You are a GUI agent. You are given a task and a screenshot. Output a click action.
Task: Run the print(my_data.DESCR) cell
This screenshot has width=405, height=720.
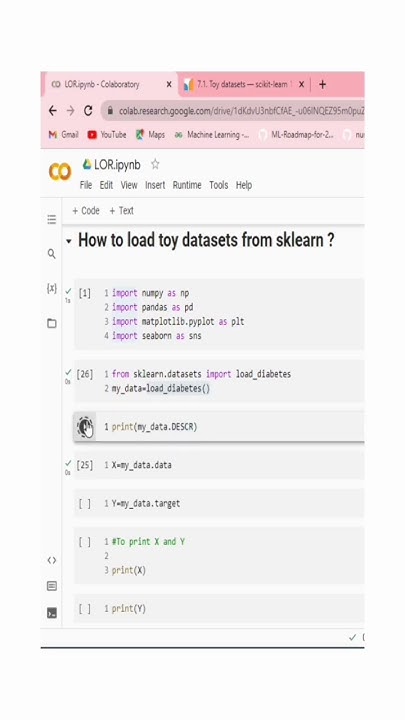[85, 427]
